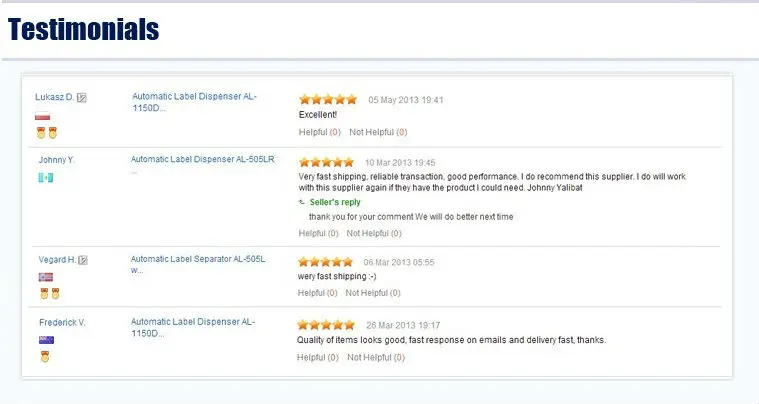This screenshot has width=759, height=404.
Task: Click the five-star rating on the Excellent! review
Action: coord(328,100)
